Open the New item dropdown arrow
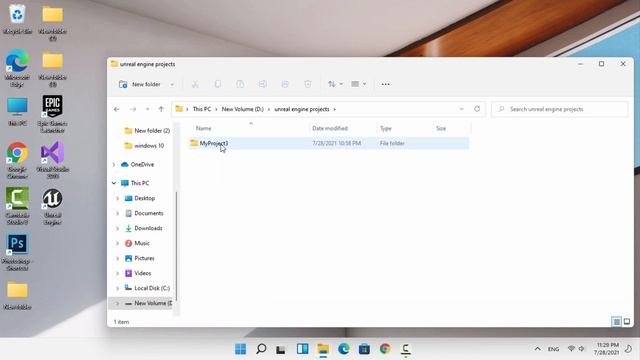This screenshot has height=360, width=640. point(172,84)
